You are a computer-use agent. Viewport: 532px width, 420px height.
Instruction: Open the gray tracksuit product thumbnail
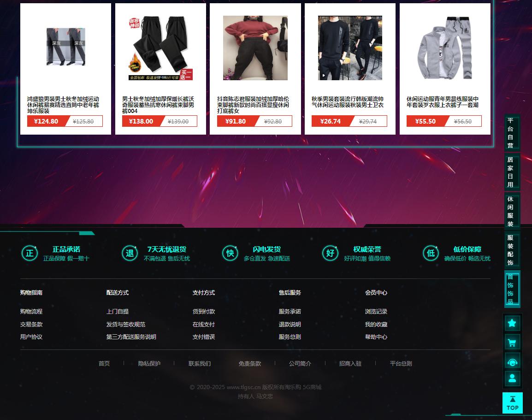(x=445, y=48)
